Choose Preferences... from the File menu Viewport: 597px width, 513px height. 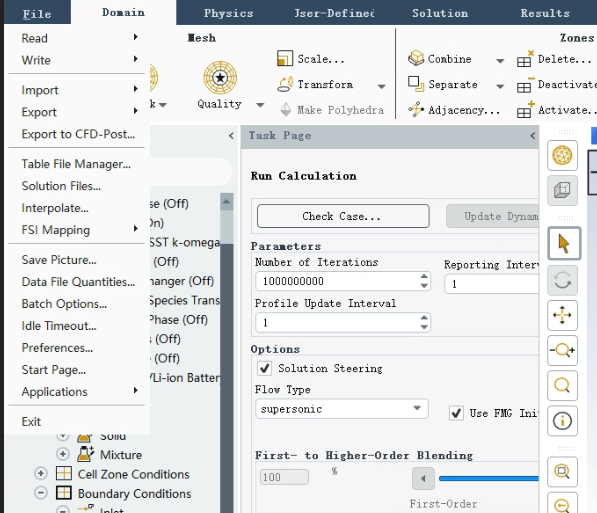(x=57, y=348)
